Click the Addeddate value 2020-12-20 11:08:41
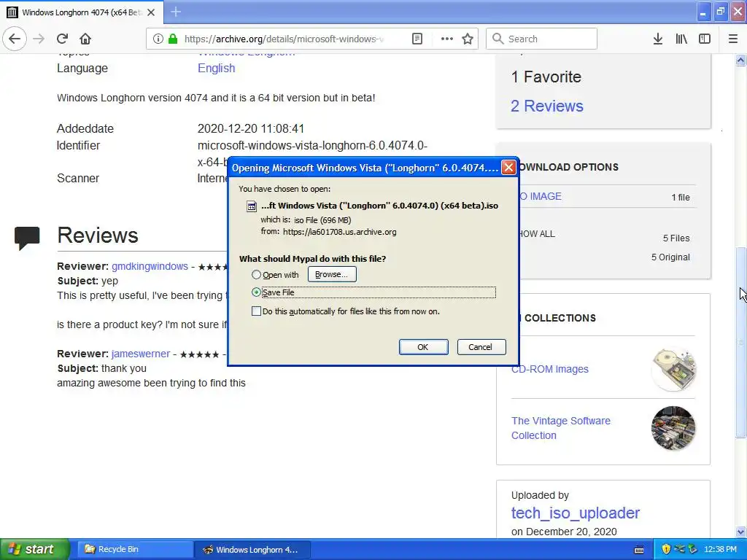The height and width of the screenshot is (560, 747). 251,128
